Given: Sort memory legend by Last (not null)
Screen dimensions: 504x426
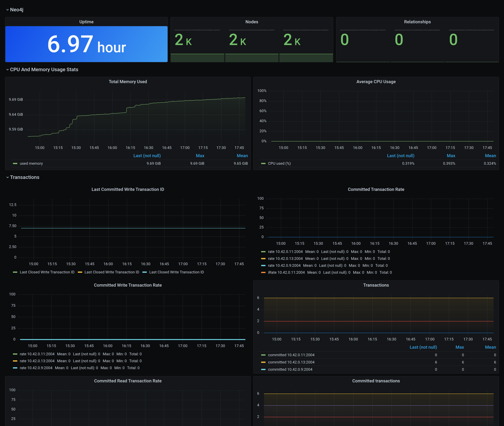Looking at the screenshot, I should point(147,156).
